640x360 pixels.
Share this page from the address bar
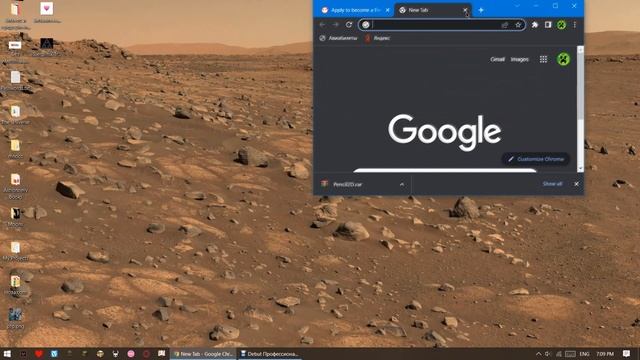click(x=505, y=25)
